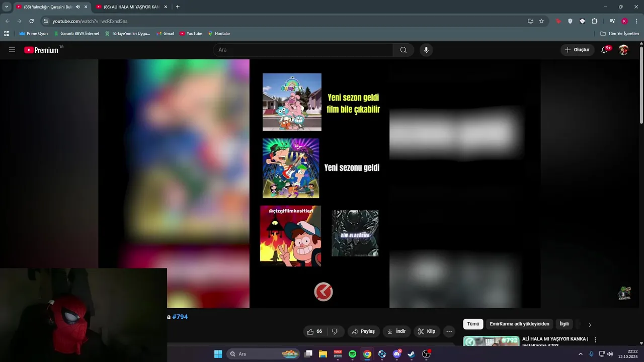Click the #794 hashtag link in title
This screenshot has height=362, width=644.
tap(180, 317)
